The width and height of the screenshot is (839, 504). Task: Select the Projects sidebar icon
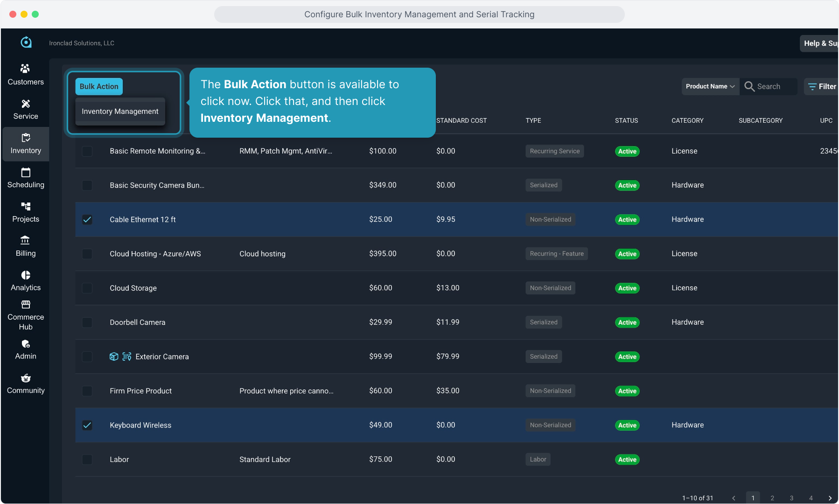pyautogui.click(x=25, y=207)
